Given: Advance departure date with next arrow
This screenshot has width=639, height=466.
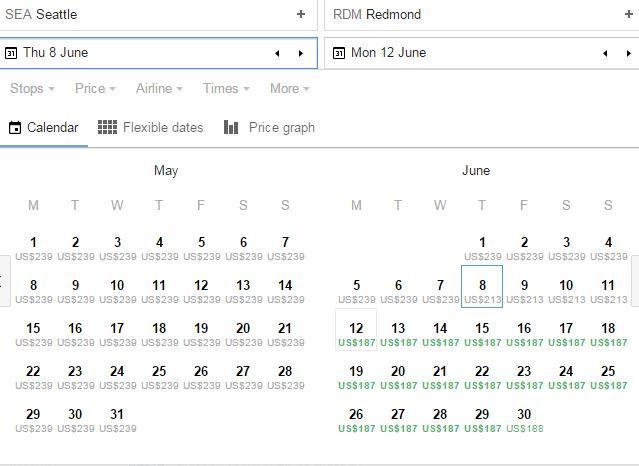Looking at the screenshot, I should tap(301, 53).
